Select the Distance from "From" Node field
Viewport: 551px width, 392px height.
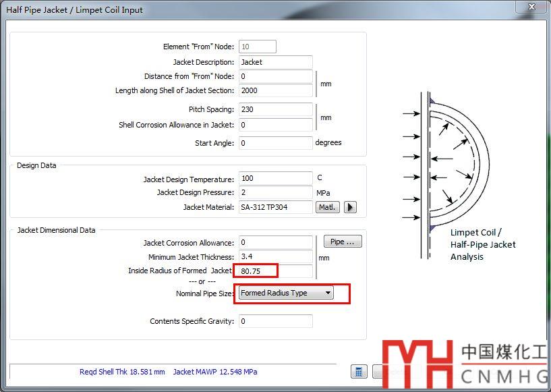pyautogui.click(x=275, y=76)
